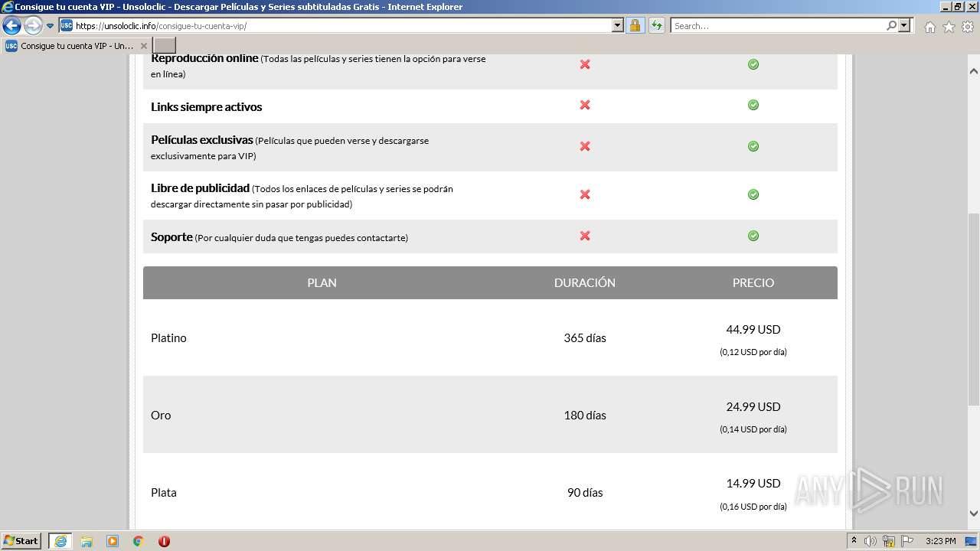The height and width of the screenshot is (551, 980).
Task: Click red cross in Libre de publicidad row
Action: coord(585,194)
